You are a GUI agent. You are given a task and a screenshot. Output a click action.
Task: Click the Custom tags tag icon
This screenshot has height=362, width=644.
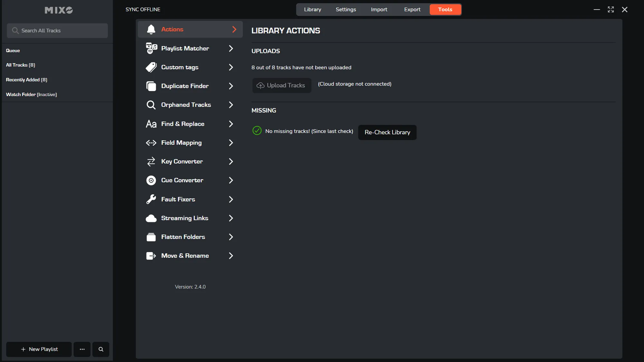click(151, 67)
